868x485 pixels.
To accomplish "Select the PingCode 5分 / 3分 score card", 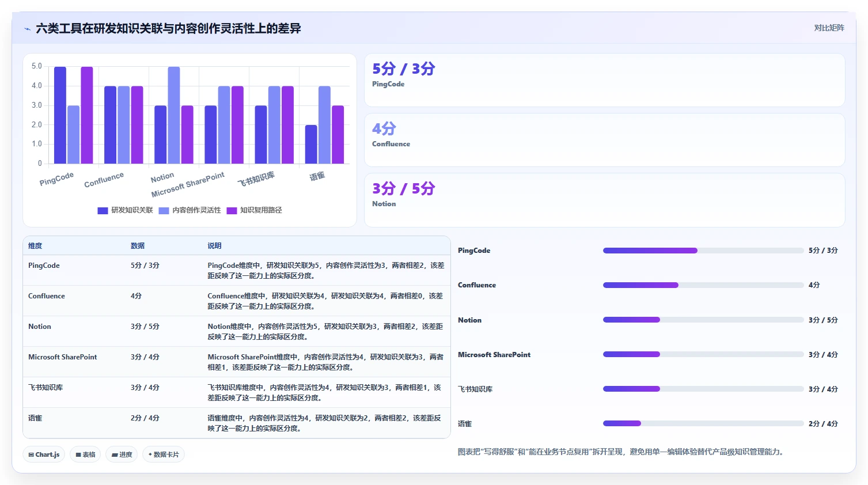I will [605, 80].
